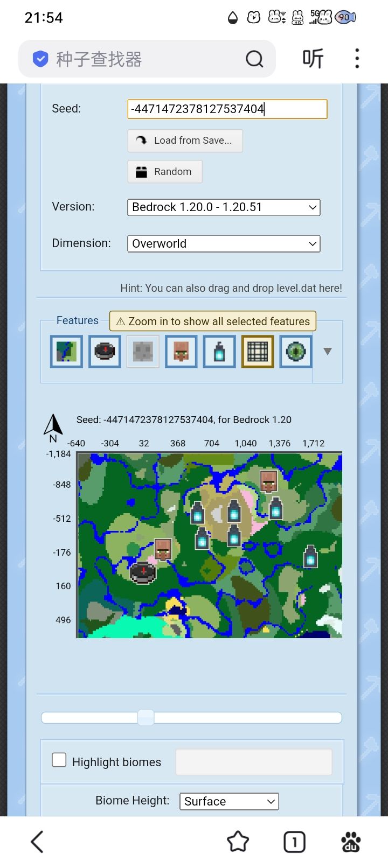The image size is (388, 868).
Task: Tap the browser search magnifier icon
Action: [254, 59]
